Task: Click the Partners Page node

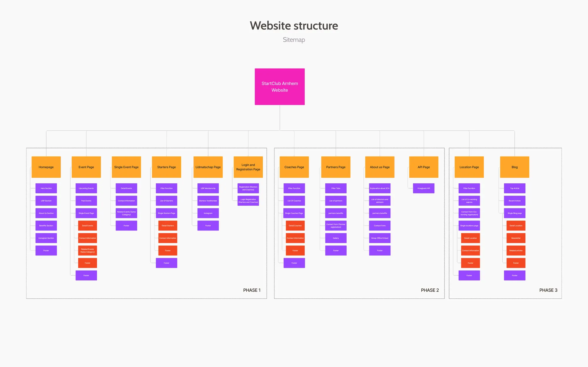Action: 336,167
